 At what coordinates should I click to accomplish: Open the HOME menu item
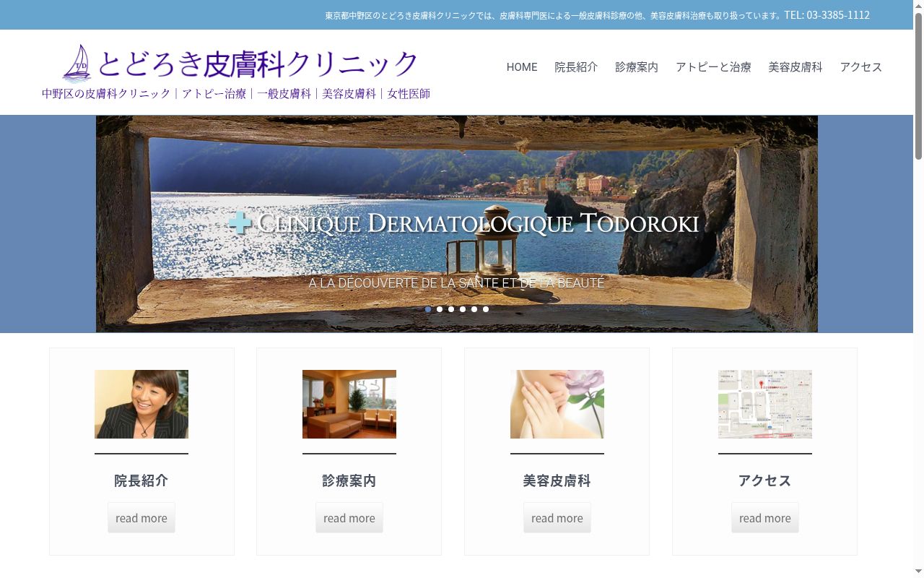click(x=522, y=66)
